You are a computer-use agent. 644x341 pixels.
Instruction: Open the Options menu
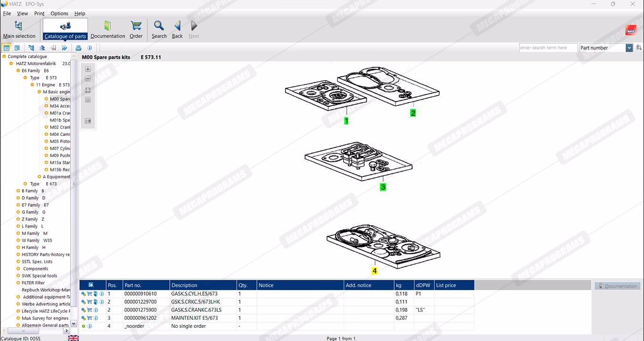[59, 14]
